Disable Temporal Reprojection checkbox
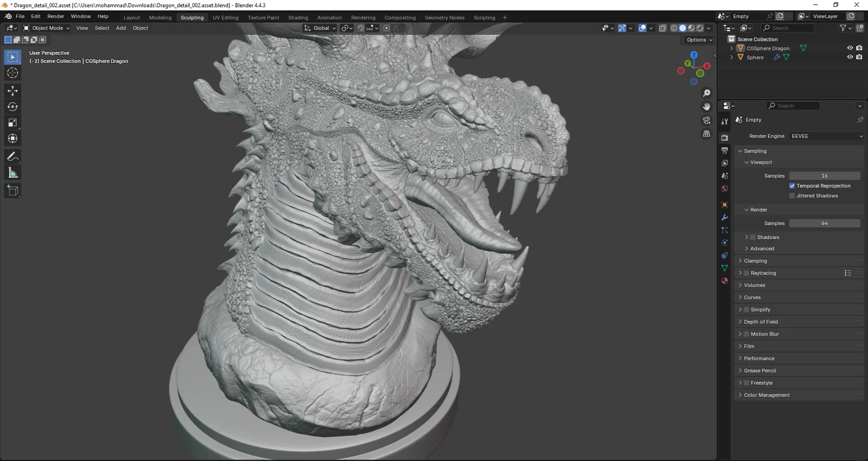The width and height of the screenshot is (868, 461). (x=792, y=186)
